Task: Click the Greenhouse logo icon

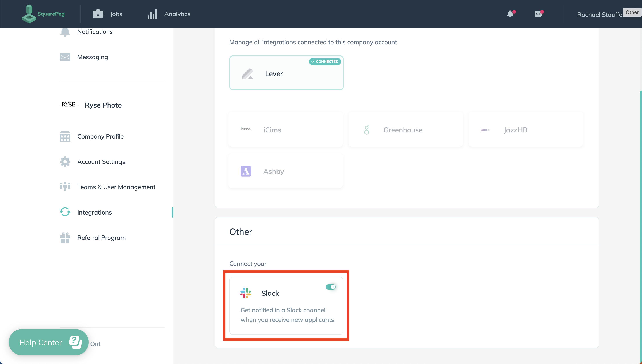Action: coord(367,130)
